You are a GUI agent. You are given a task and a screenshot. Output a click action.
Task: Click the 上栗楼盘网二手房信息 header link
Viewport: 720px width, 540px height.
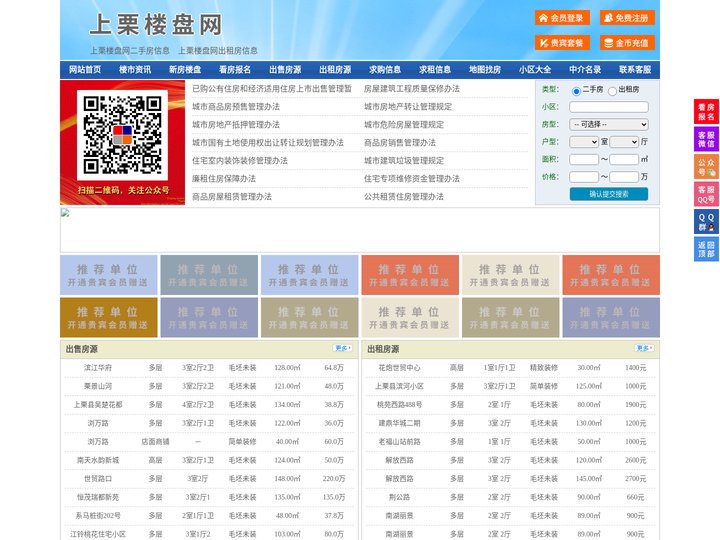coord(130,51)
